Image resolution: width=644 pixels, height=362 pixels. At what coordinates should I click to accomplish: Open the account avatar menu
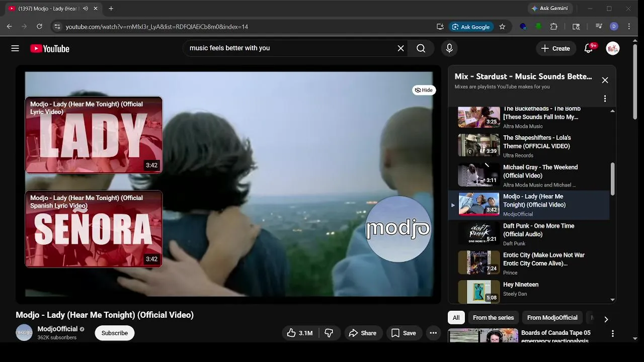coord(612,48)
